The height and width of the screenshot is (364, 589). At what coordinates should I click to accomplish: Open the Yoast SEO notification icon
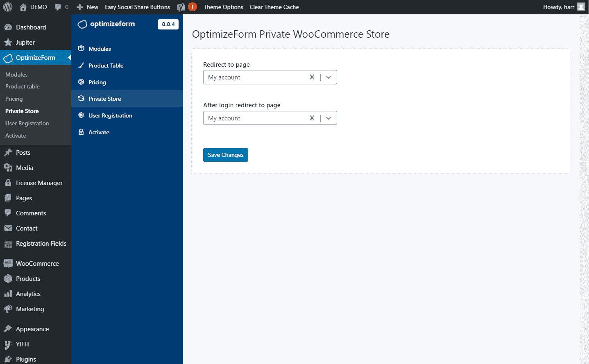(181, 7)
